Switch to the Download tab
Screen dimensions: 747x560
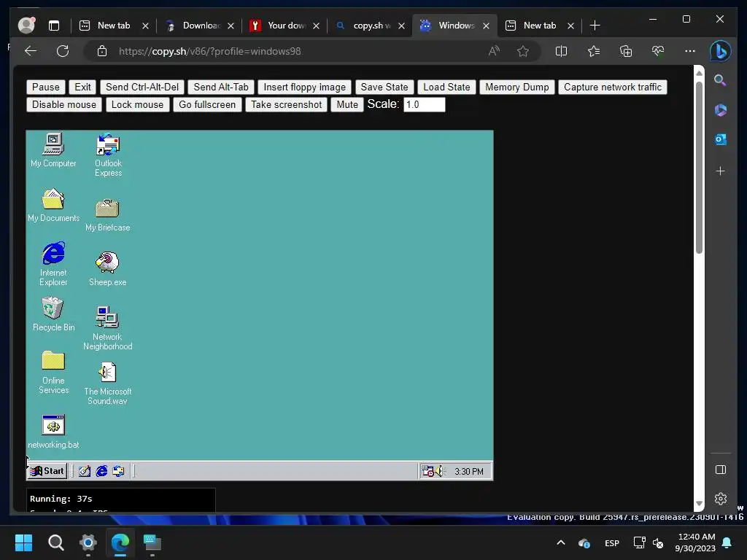200,26
